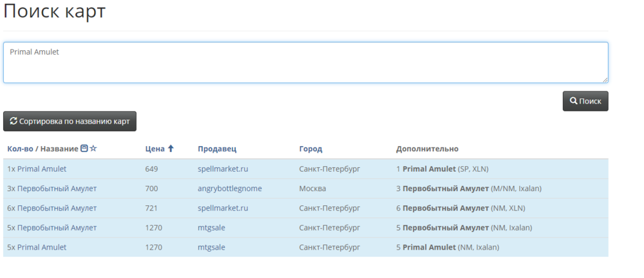Focus the Primal Amulet search text area
Screen dimensions: 644x278
(x=305, y=62)
